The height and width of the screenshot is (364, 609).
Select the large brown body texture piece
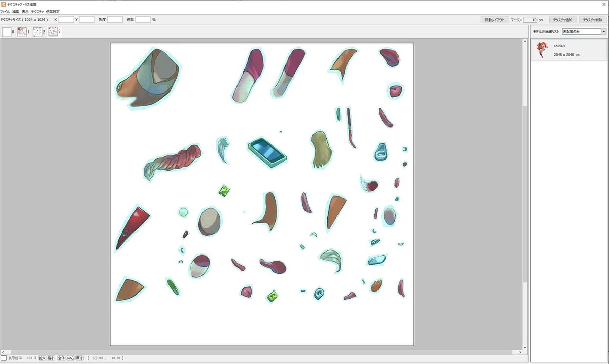pos(148,78)
